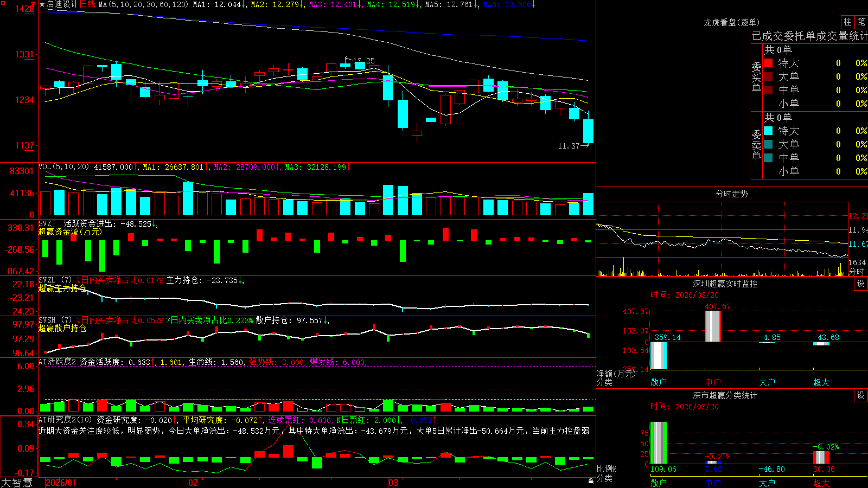Click the dark red 中单 buy-order swatch
Viewport: 868px width, 488px height.
tap(768, 90)
